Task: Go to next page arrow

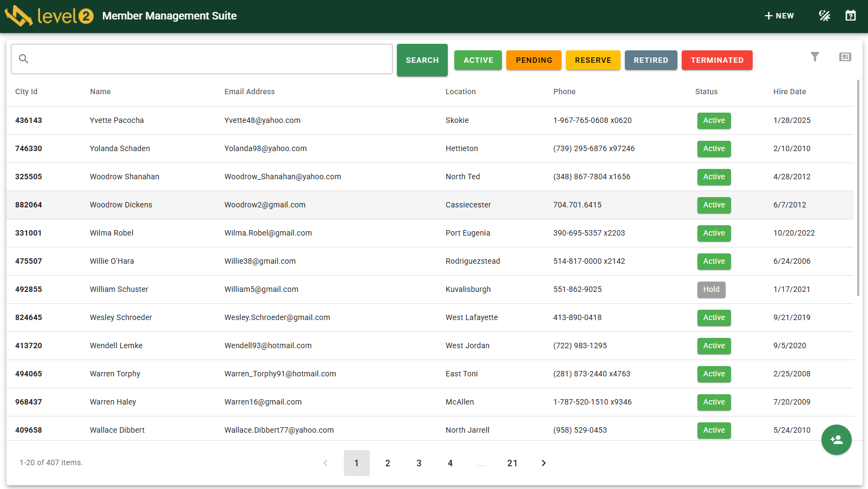Action: coord(544,463)
